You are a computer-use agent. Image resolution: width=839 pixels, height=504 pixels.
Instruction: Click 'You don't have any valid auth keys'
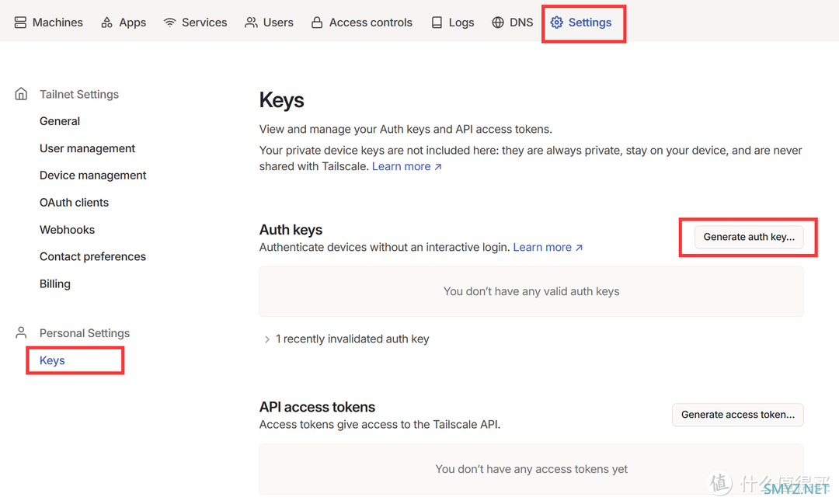click(x=531, y=291)
